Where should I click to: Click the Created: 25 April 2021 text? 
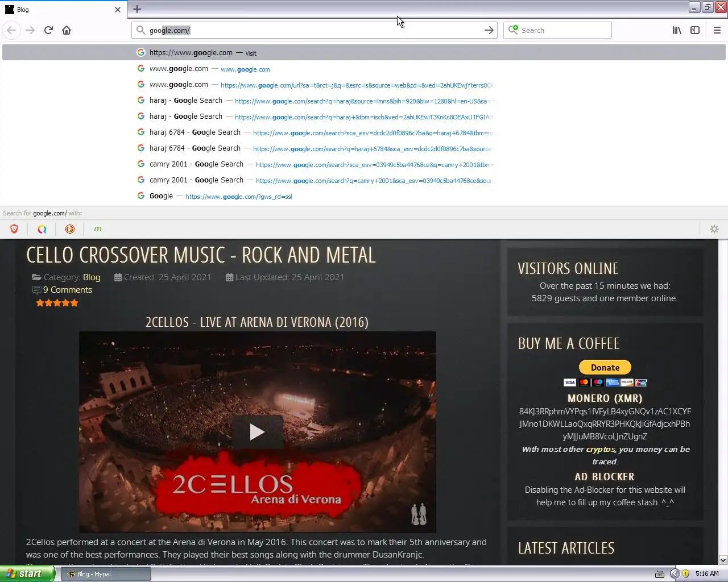point(167,277)
